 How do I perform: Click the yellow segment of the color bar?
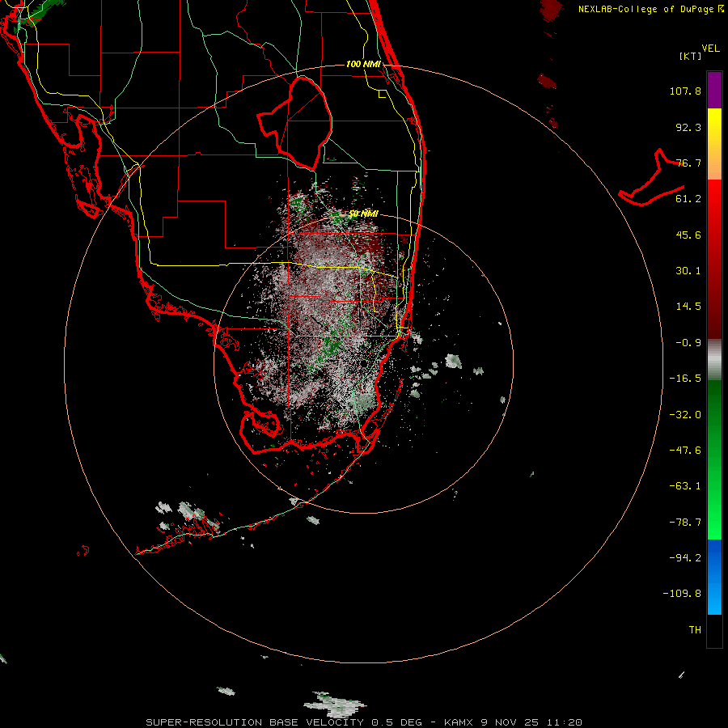[714, 126]
